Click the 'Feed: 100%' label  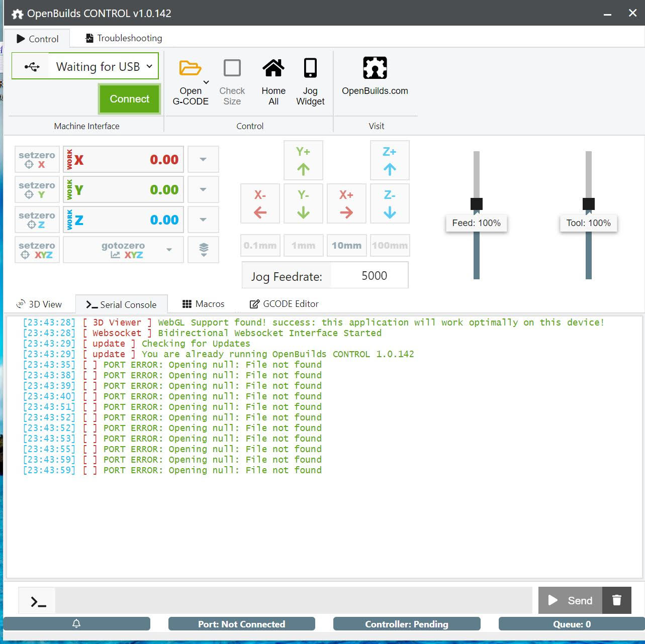(477, 223)
